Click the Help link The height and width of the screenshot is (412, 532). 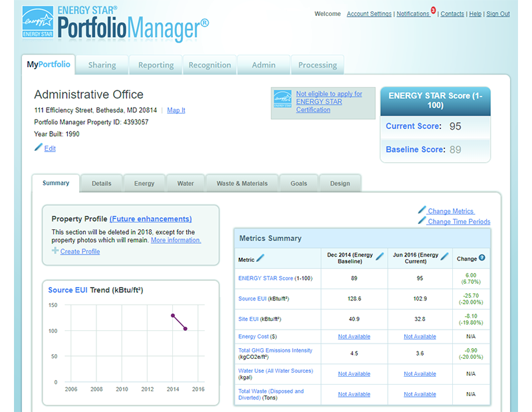(x=475, y=14)
